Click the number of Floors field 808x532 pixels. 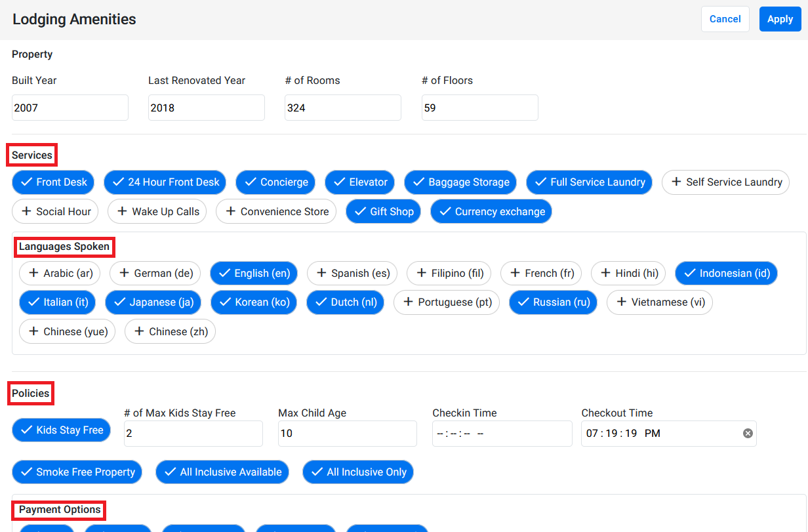pyautogui.click(x=480, y=108)
